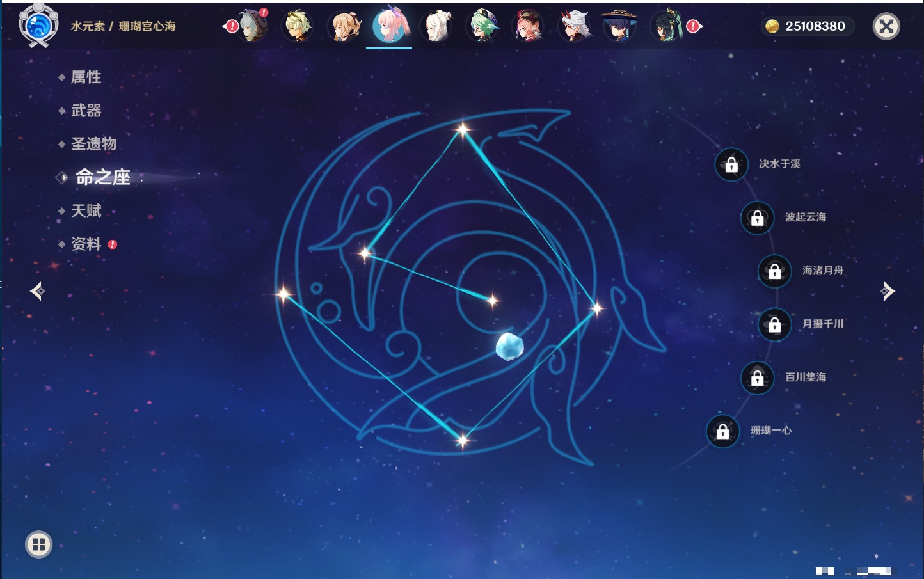Select the character wearing the wide-brimmed hat
This screenshot has height=579, width=924.
tap(619, 26)
